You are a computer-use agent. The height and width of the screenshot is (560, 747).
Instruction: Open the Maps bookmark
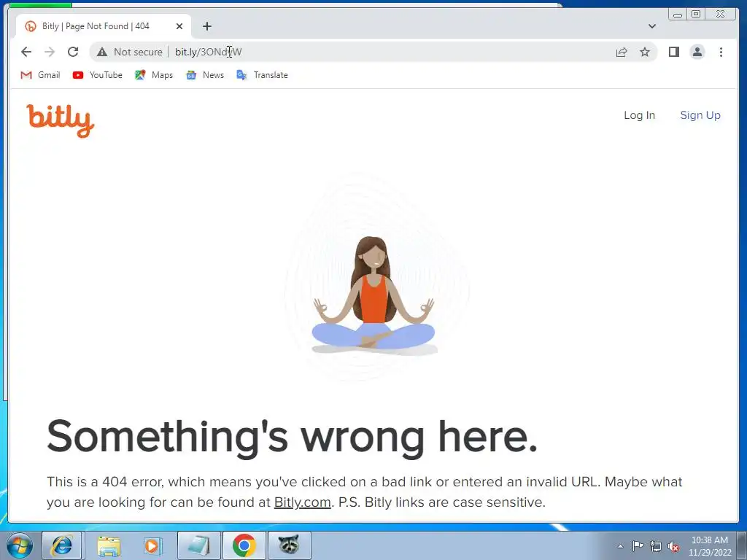(154, 75)
